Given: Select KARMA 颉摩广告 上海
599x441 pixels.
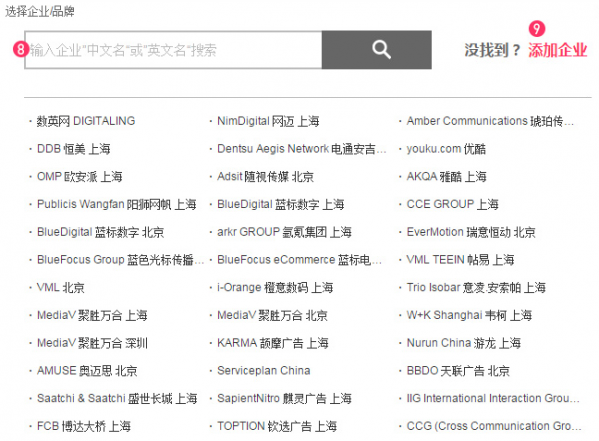Looking at the screenshot, I should click(273, 343).
